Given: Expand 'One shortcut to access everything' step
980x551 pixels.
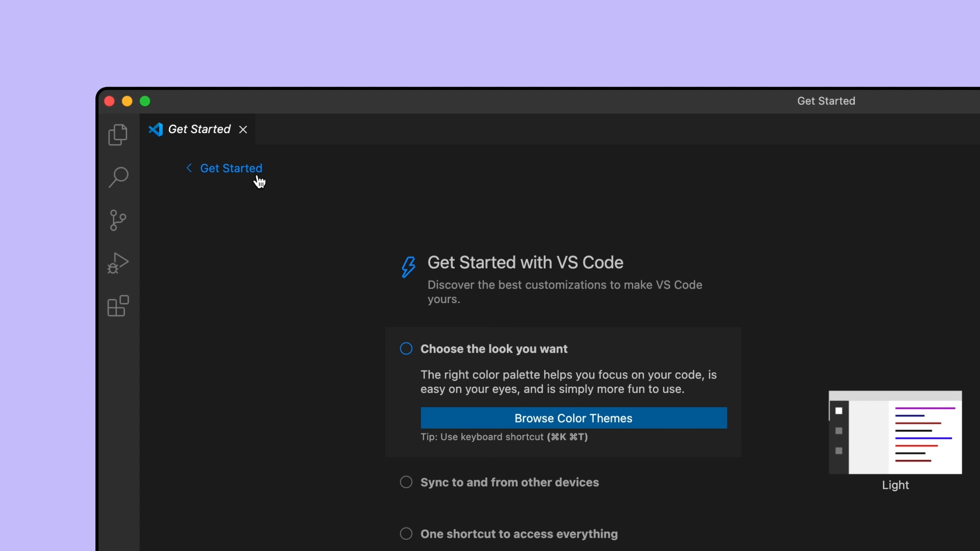Looking at the screenshot, I should tap(519, 534).
